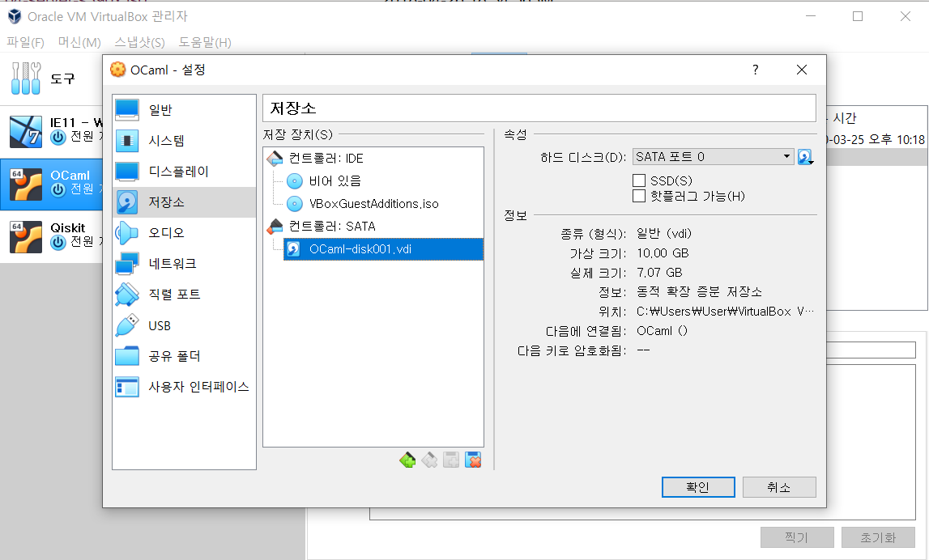Screen dimensions: 929x560
Task: Click the remove controller icon
Action: tap(429, 460)
